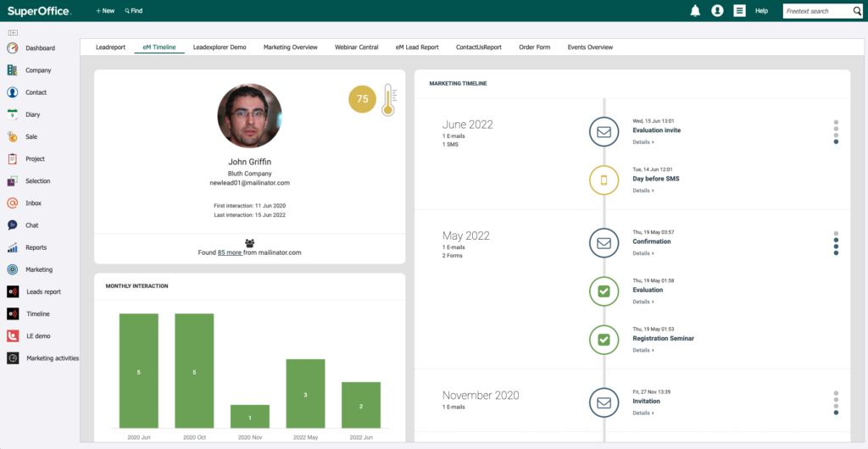Open the Order Form tab

pyautogui.click(x=535, y=47)
